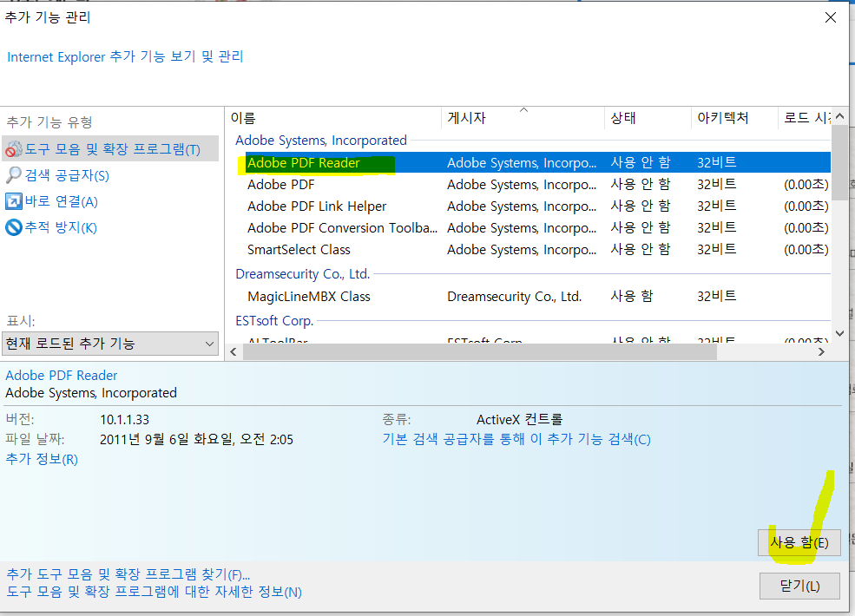Click 기본 검색 공급자를 통해 이 추가 기능 검색 link
Viewport: 855px width, 616px height.
pyautogui.click(x=516, y=439)
